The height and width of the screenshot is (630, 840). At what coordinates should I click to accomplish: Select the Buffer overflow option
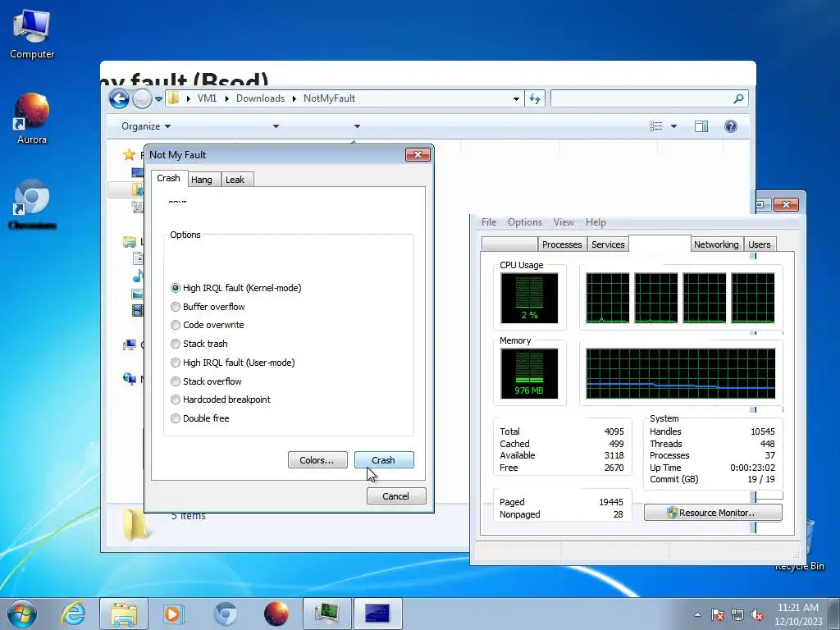208,307
